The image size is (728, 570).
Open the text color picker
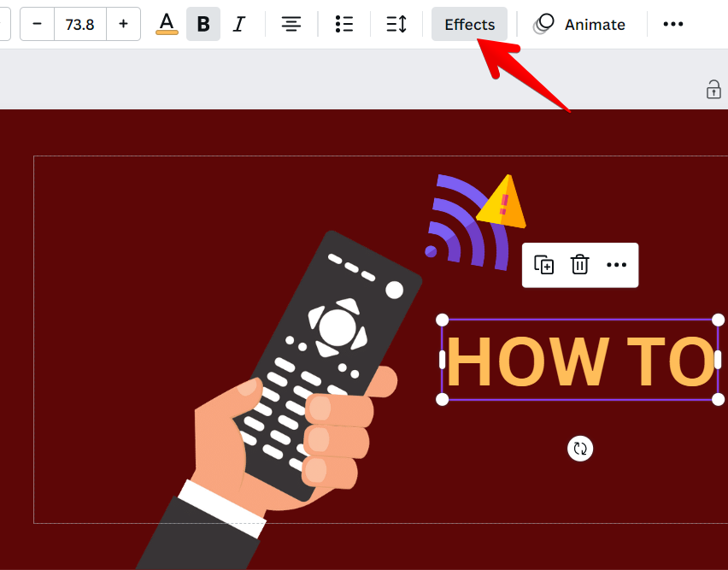pos(167,24)
